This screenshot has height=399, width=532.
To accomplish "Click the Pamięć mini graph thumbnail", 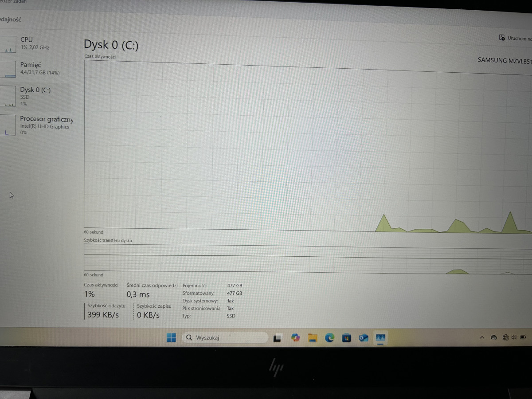I will pos(8,69).
